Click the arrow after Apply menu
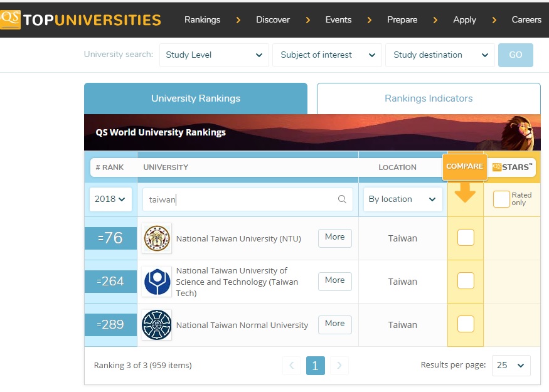 click(494, 20)
